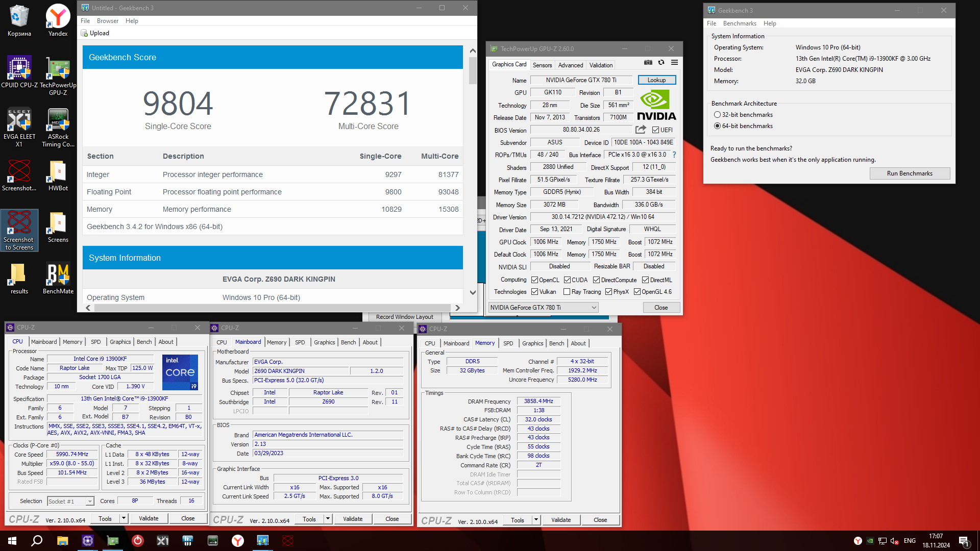Select the EVGA ELEET X1 desktop icon

tap(19, 127)
